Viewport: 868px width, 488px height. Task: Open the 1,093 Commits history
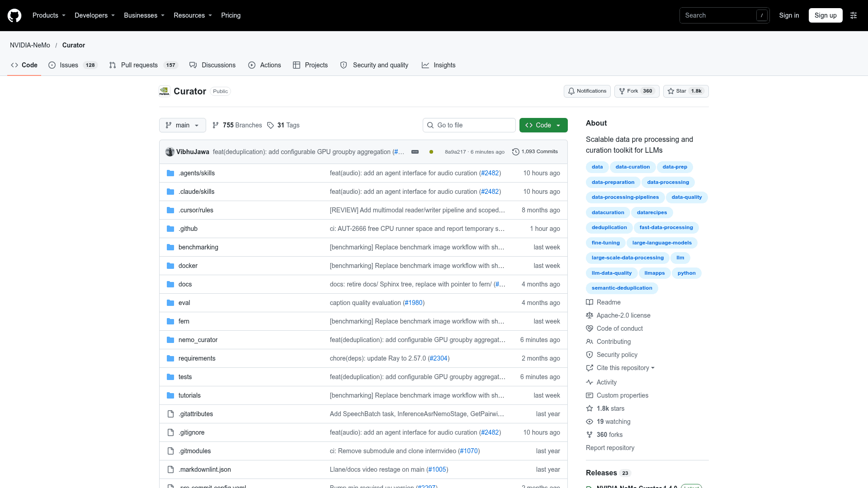pos(535,152)
